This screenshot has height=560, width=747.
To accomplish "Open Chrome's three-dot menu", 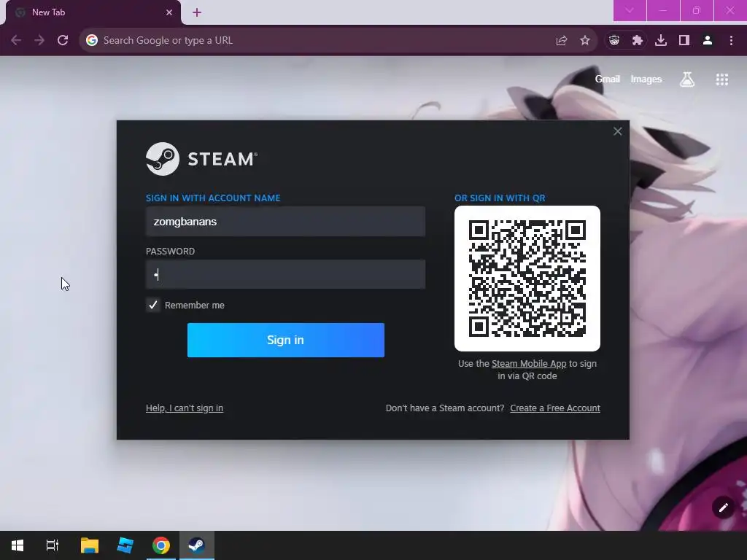I will 731,41.
